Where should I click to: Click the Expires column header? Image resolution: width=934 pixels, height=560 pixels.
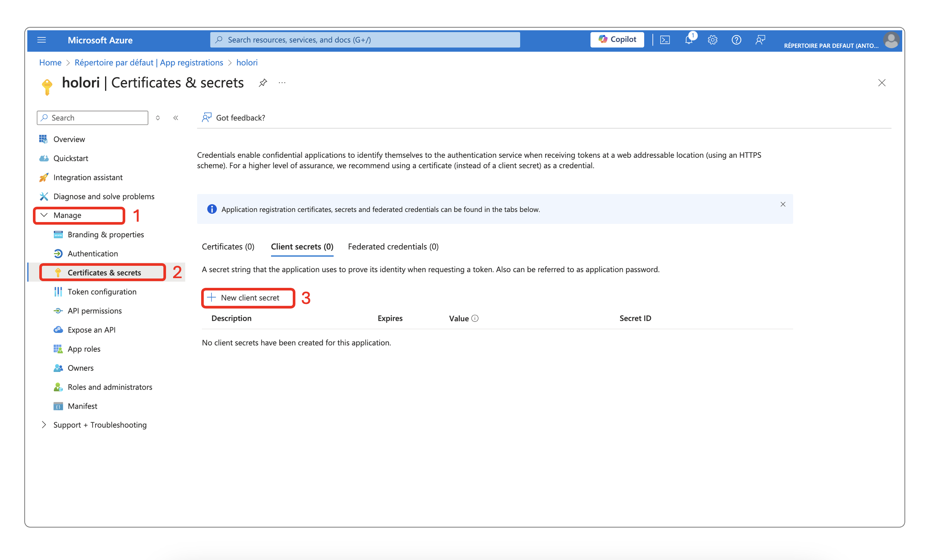click(x=390, y=318)
